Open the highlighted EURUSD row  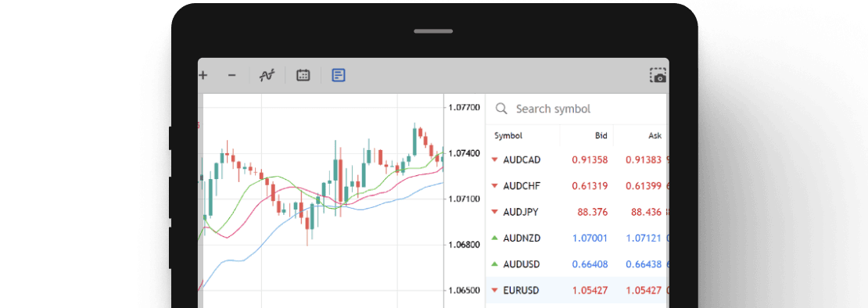click(576, 290)
